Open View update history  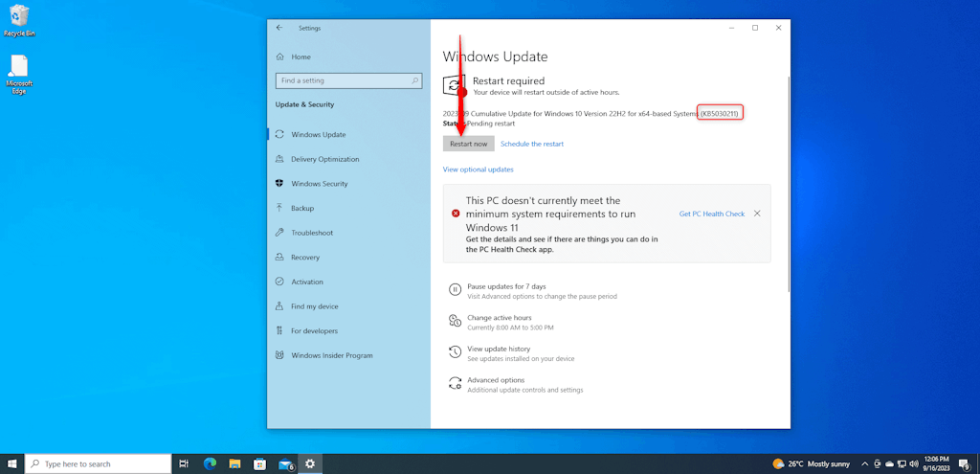[499, 349]
